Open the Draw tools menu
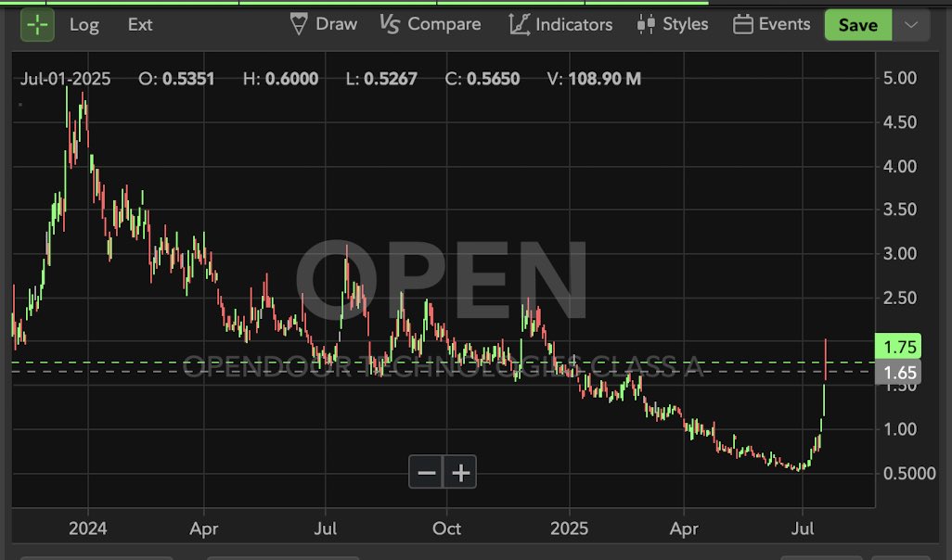Screen dimensions: 952x560 click(x=324, y=24)
